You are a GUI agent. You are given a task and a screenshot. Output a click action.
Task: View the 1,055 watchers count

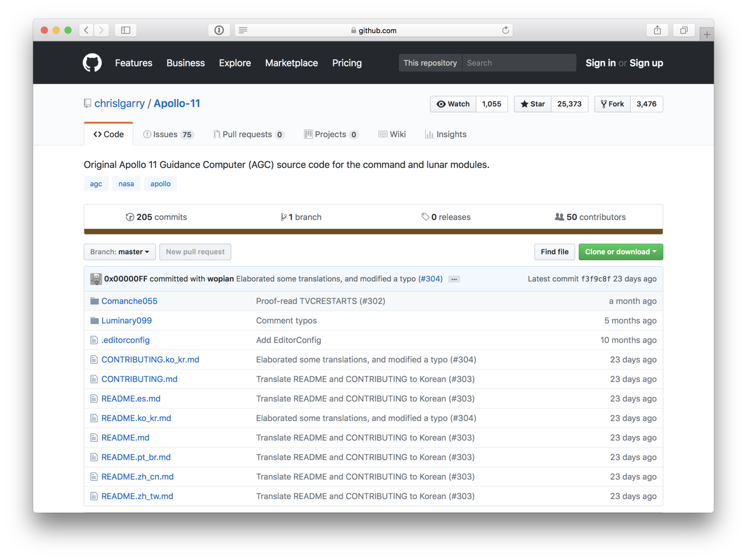492,104
